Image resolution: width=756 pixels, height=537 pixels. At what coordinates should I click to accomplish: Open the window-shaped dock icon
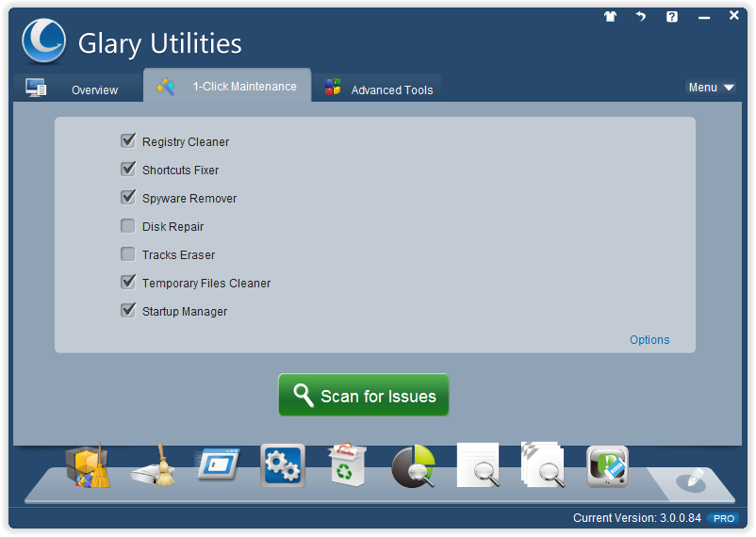click(217, 464)
